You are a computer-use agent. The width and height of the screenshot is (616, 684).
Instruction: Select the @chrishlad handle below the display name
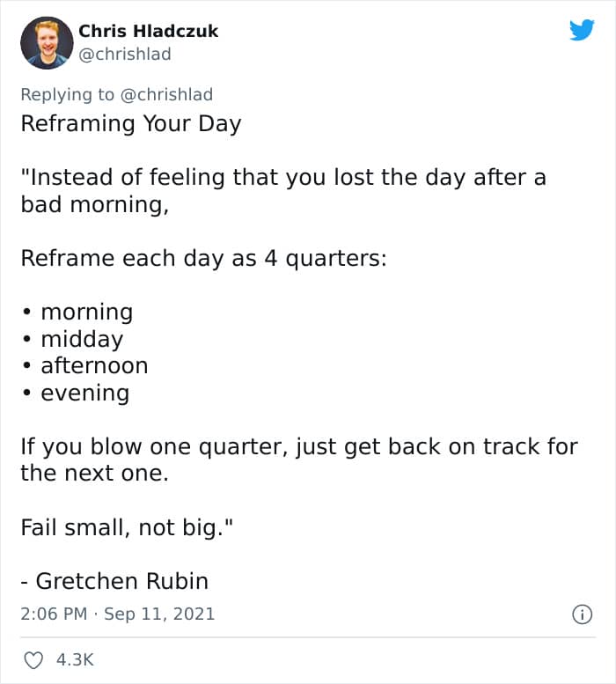point(125,55)
